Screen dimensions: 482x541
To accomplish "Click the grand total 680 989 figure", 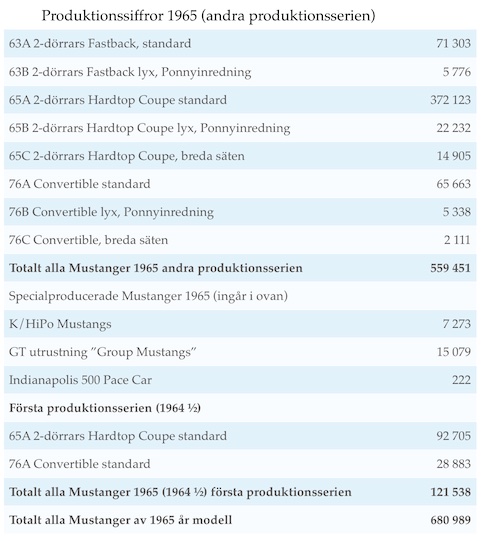I will [x=450, y=520].
